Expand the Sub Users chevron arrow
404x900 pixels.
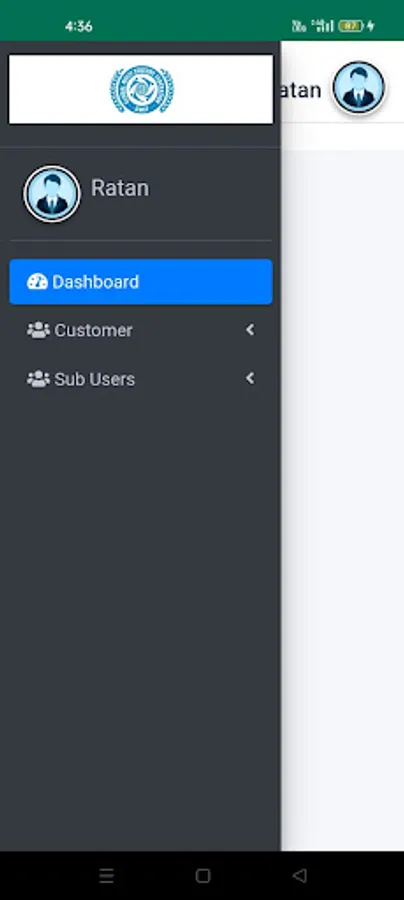pyautogui.click(x=250, y=378)
